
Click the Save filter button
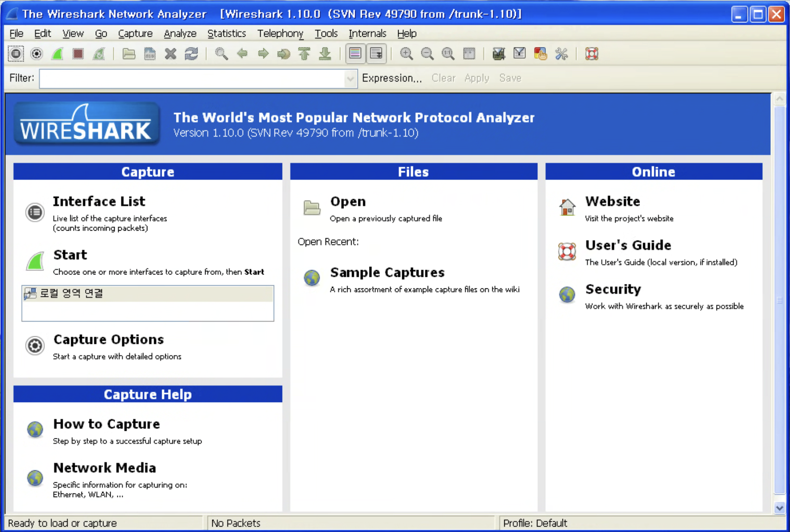pyautogui.click(x=510, y=78)
